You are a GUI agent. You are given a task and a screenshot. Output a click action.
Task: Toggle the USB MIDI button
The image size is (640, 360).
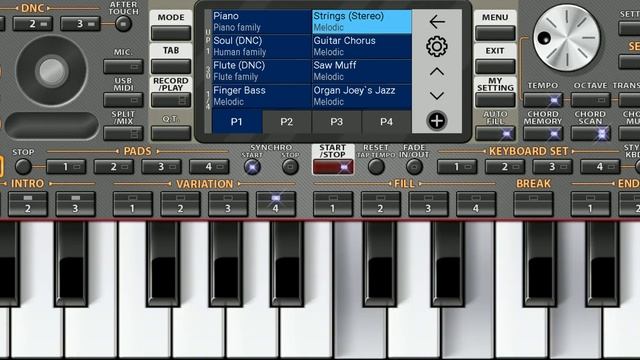pyautogui.click(x=123, y=100)
